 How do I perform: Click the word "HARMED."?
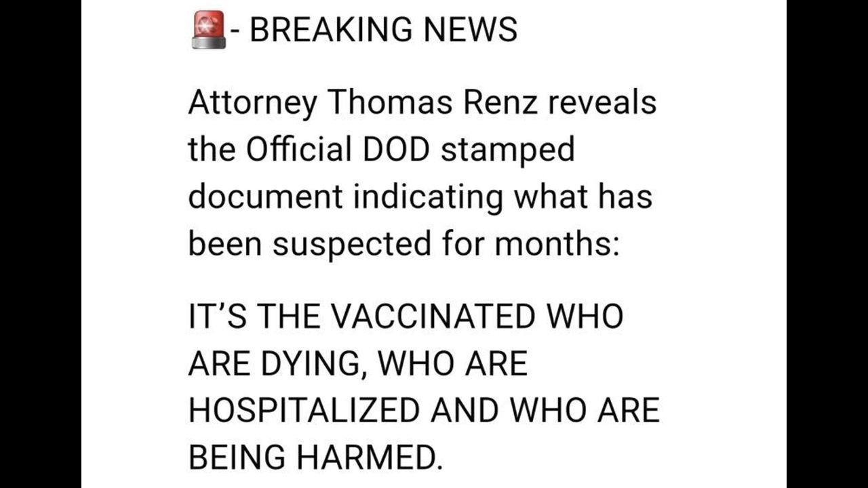point(369,457)
